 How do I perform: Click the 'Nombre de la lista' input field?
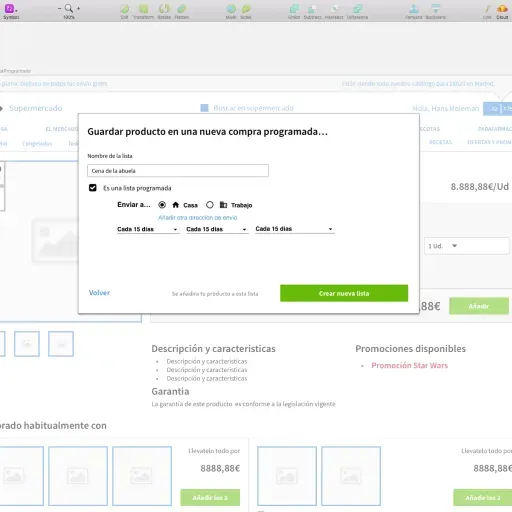pos(178,171)
